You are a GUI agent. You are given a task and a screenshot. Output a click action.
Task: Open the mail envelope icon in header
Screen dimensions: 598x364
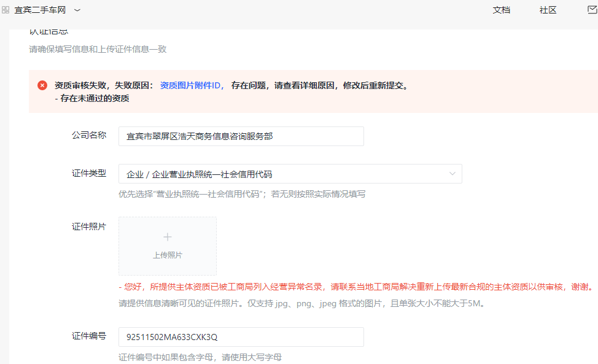pyautogui.click(x=592, y=10)
